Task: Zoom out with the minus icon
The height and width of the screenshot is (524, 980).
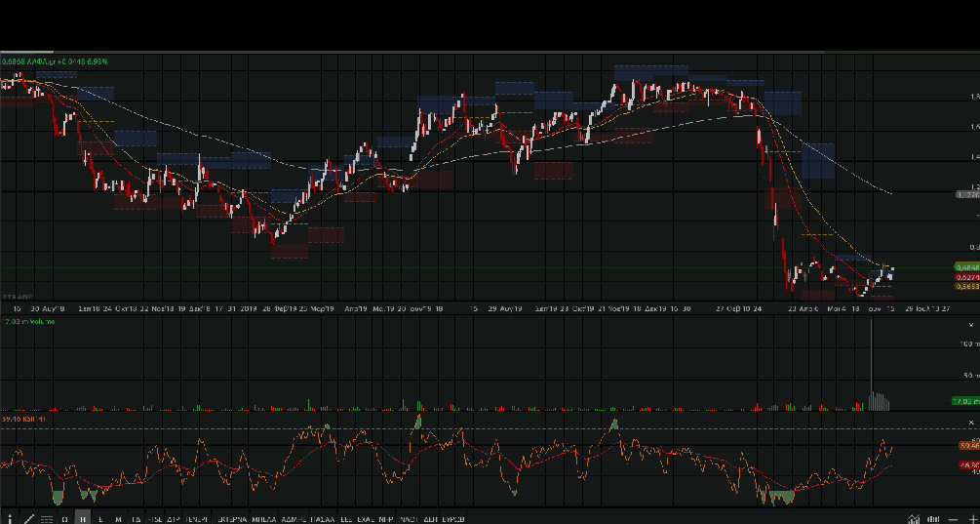Action: point(954,518)
